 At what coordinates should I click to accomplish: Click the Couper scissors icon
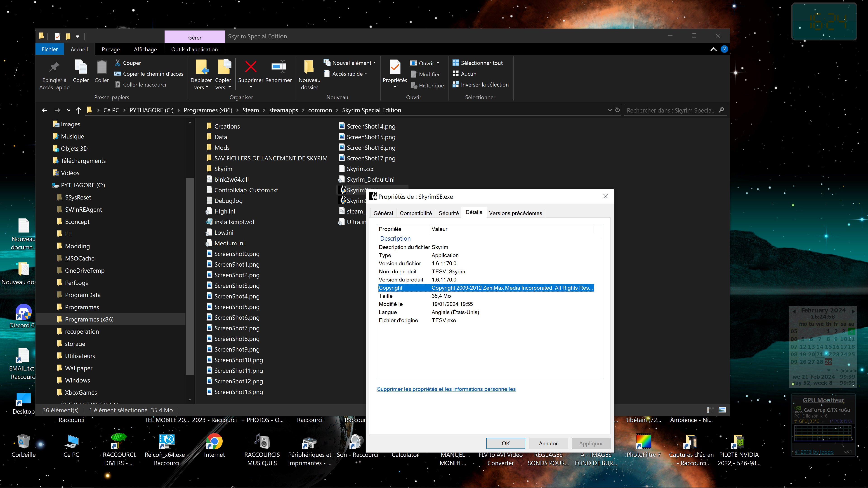[x=118, y=63]
